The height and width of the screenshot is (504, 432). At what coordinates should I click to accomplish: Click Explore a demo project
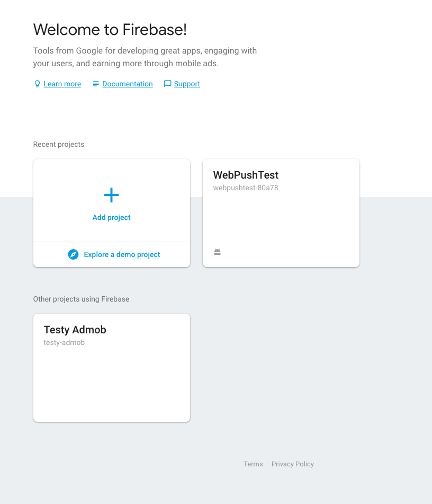click(x=122, y=254)
